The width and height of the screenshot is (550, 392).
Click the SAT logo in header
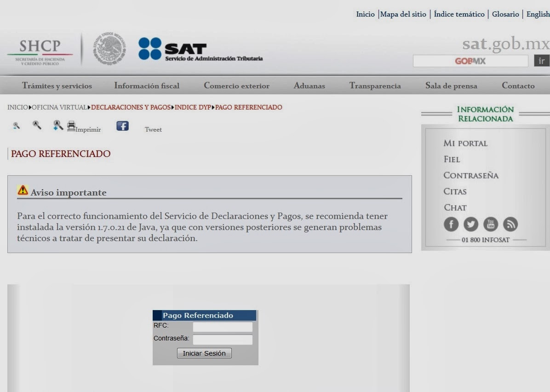tap(201, 49)
